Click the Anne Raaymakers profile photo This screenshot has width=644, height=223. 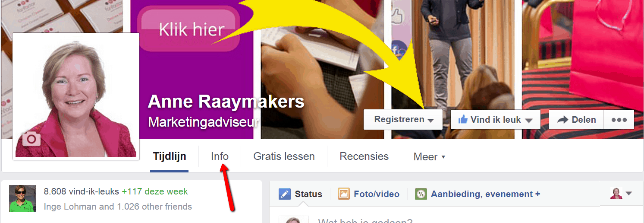76,96
